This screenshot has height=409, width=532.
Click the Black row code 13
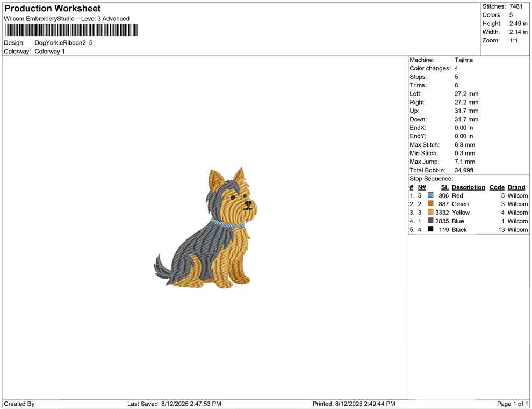pos(501,229)
